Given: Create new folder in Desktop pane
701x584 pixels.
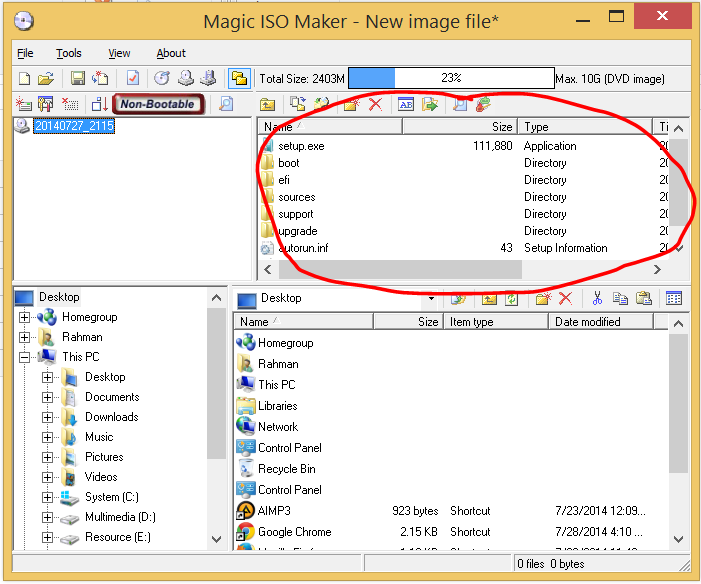Looking at the screenshot, I should point(543,298).
